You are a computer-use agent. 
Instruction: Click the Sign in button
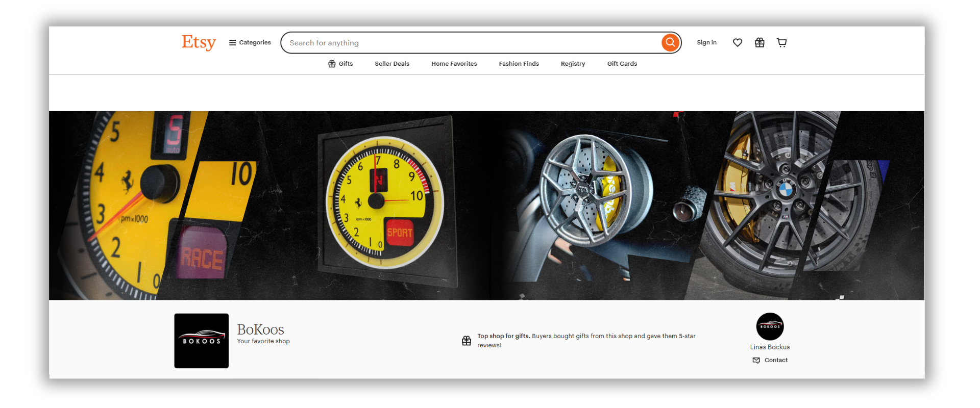click(706, 43)
